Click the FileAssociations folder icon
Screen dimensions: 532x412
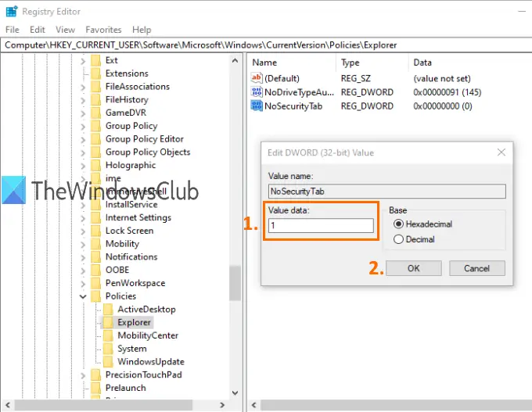point(96,87)
